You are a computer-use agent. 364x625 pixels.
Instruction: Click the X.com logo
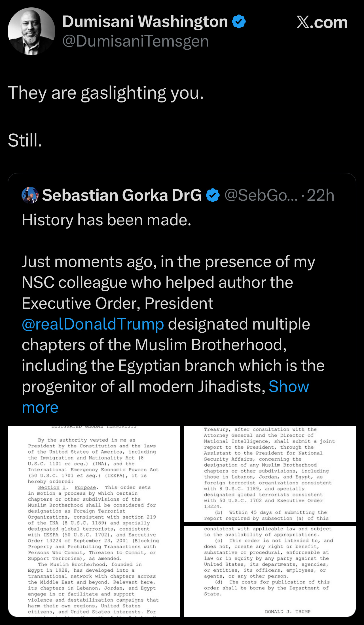pos(322,22)
